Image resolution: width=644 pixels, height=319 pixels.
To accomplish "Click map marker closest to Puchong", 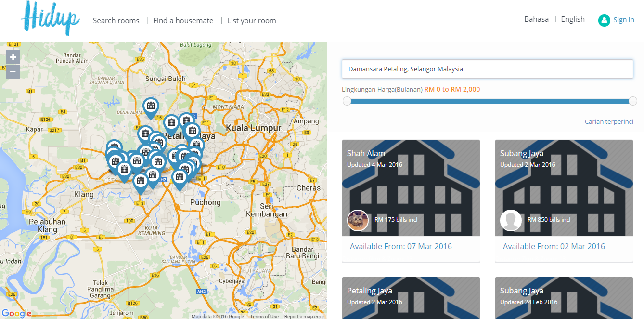I will (180, 179).
